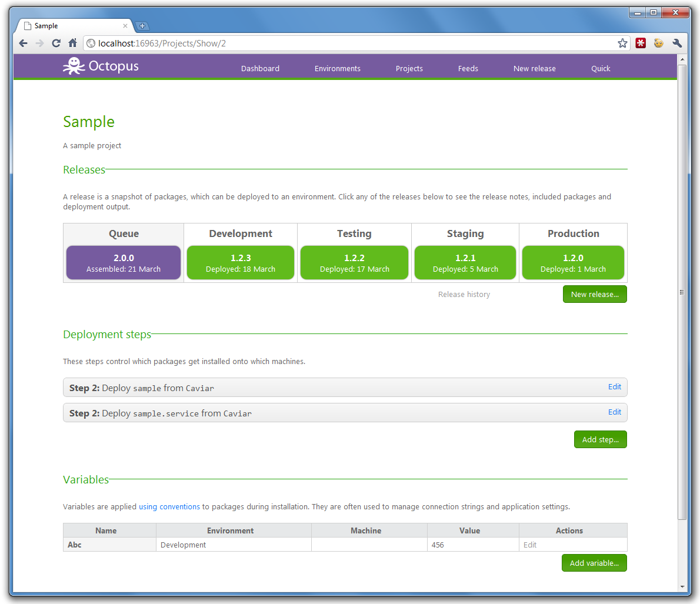Open Environments in the navigation bar
This screenshot has width=700, height=604.
pyautogui.click(x=338, y=68)
